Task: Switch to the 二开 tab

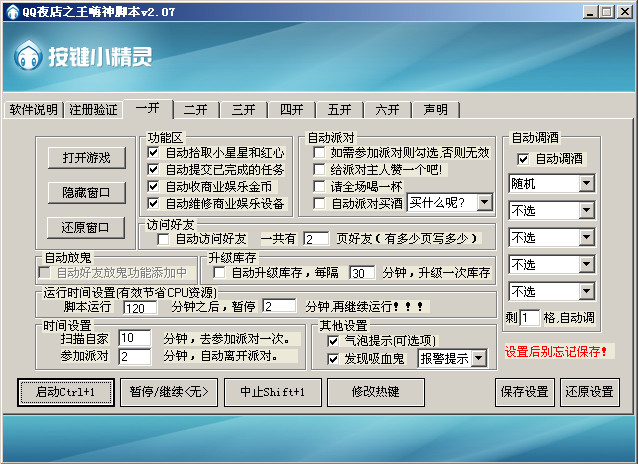Action: coord(196,110)
